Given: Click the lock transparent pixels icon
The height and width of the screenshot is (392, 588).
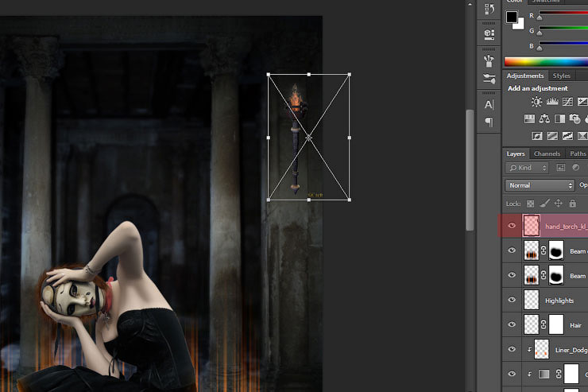Looking at the screenshot, I should [x=531, y=204].
